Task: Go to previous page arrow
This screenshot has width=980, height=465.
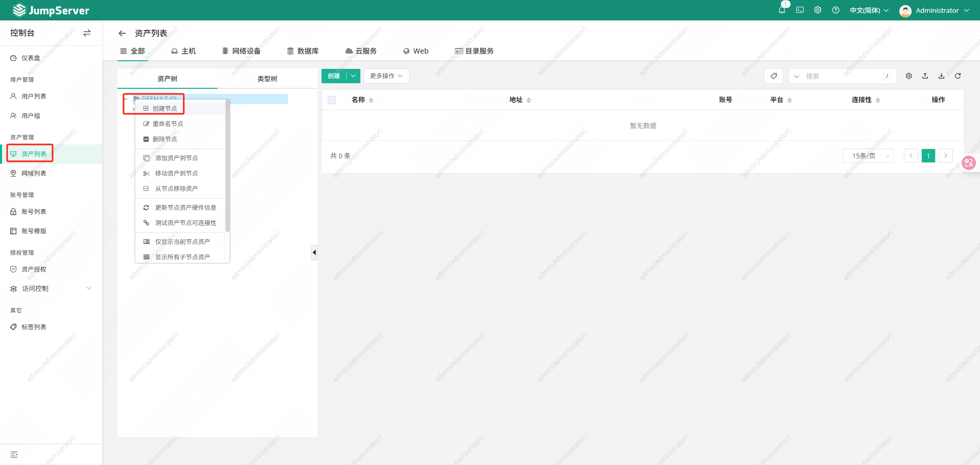Action: pyautogui.click(x=911, y=156)
